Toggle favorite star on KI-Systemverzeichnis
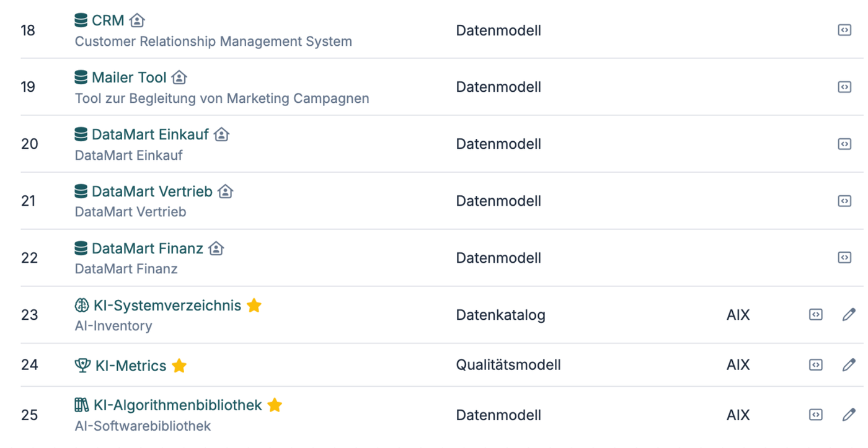 pos(254,305)
